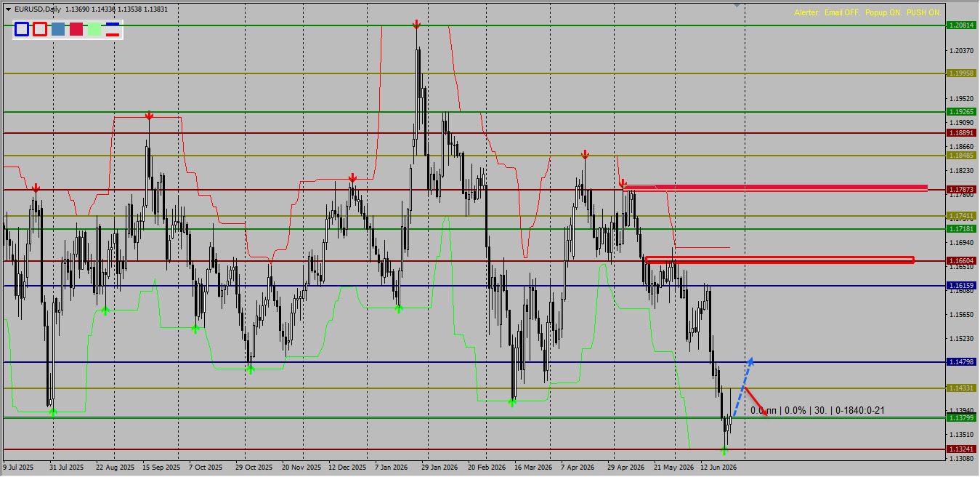Click the 1.16604 dark red price label
The width and height of the screenshot is (980, 477).
(962, 261)
